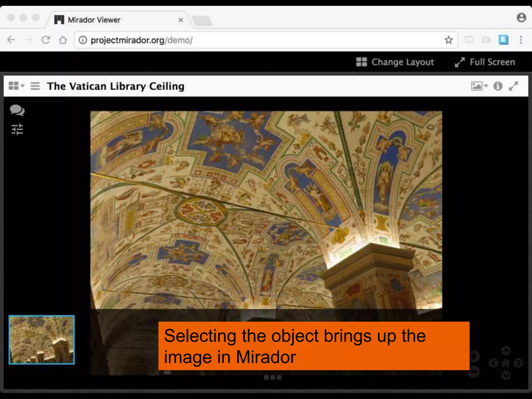Screen dimensions: 532x399
Task: Open the blue S extension icon
Action: click(x=503, y=40)
